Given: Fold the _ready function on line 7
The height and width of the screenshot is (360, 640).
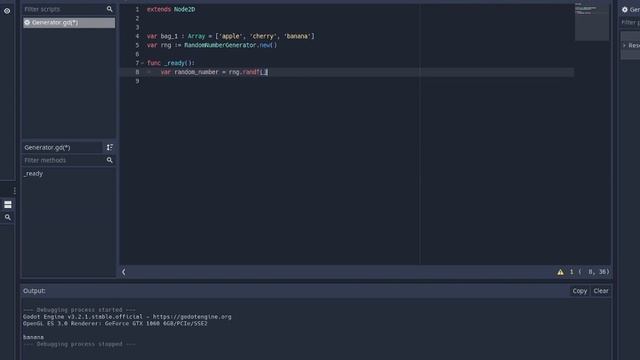Looking at the screenshot, I should (142, 63).
